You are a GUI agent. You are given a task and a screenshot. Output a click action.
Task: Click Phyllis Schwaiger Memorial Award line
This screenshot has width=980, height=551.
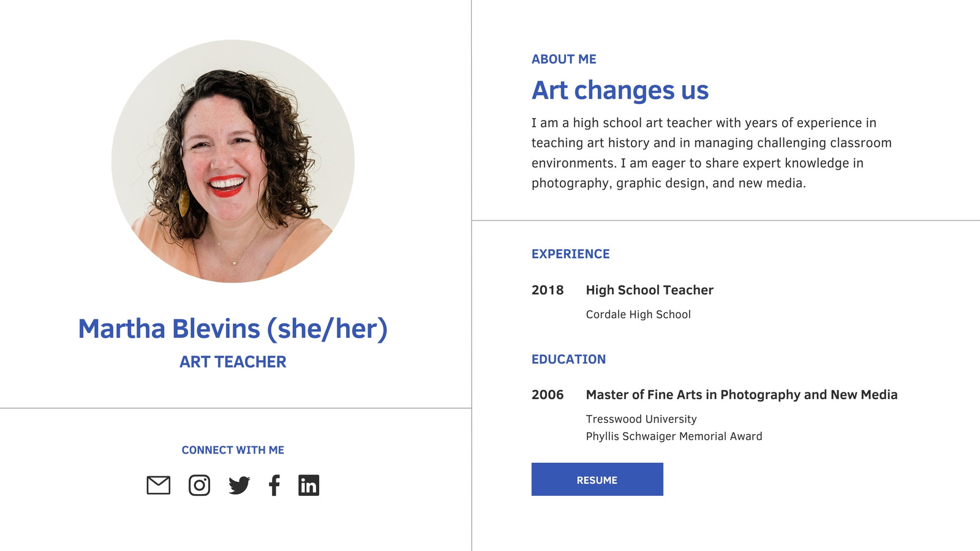674,437
